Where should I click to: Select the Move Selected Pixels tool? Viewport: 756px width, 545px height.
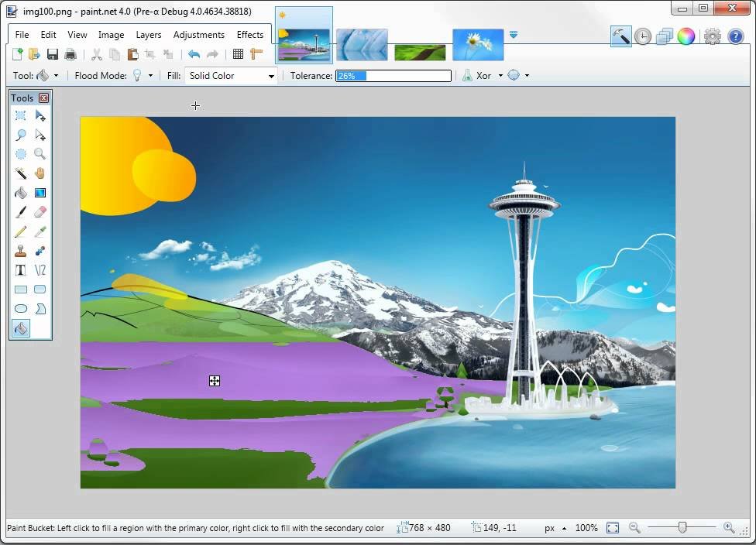[40, 115]
